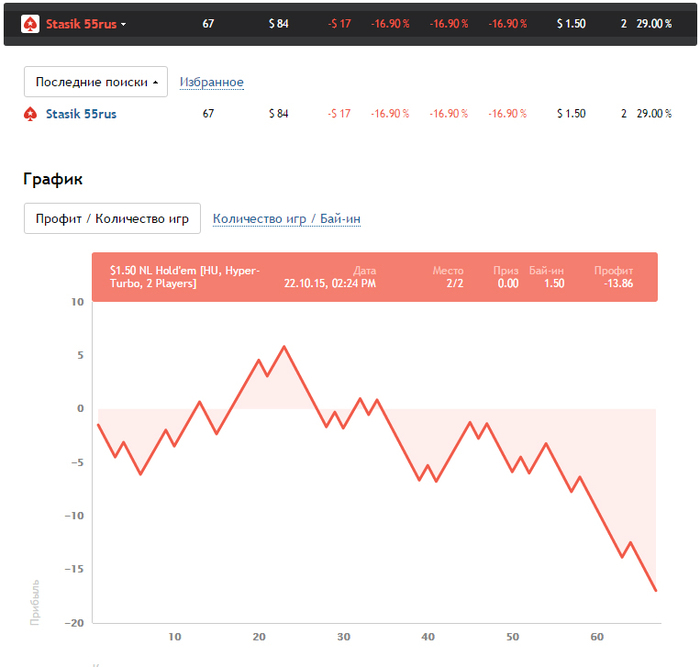
Task: Open the Последние поиски dropdown
Action: pos(95,82)
